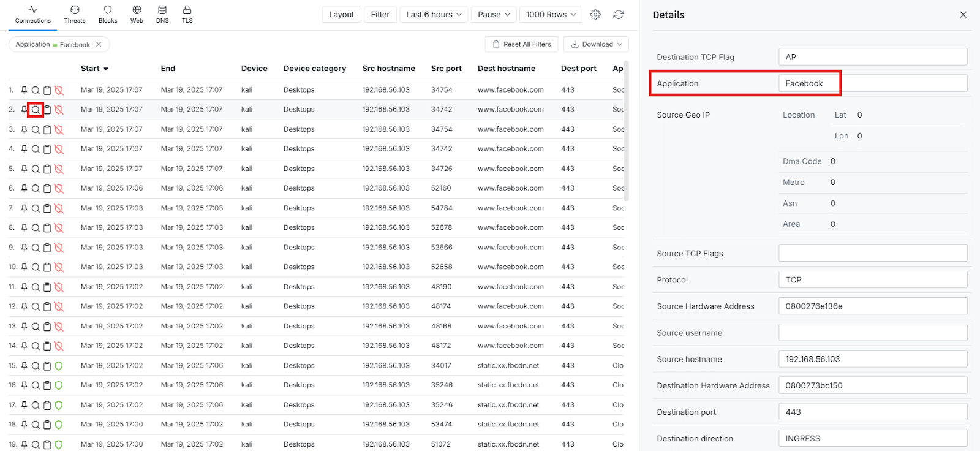Screen dimensions: 980x451
Task: Open the Download dropdown
Action: point(596,44)
